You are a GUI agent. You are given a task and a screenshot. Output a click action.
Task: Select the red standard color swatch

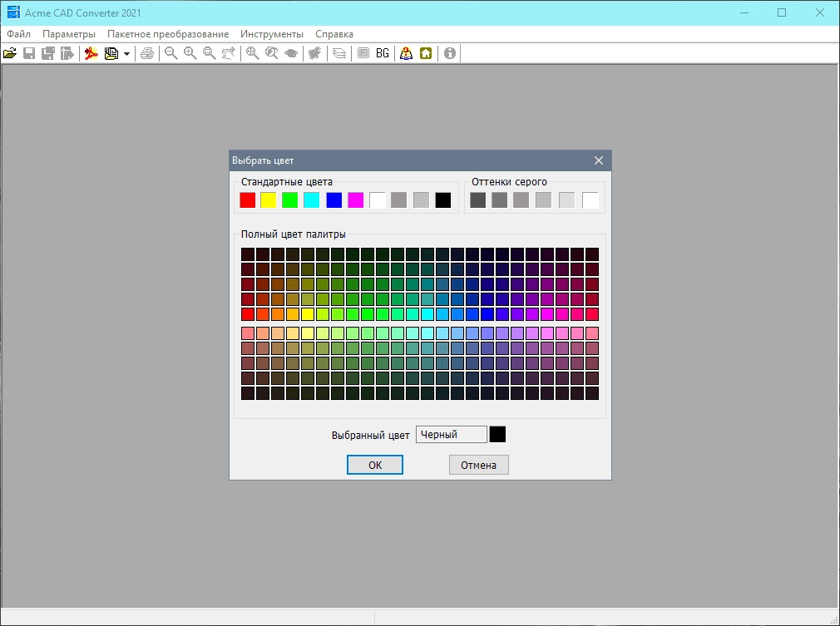tap(248, 200)
